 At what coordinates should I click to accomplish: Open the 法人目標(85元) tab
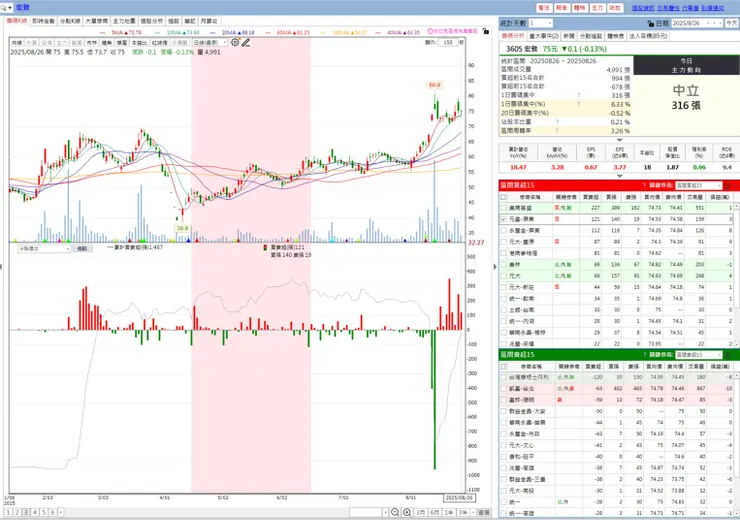point(648,36)
